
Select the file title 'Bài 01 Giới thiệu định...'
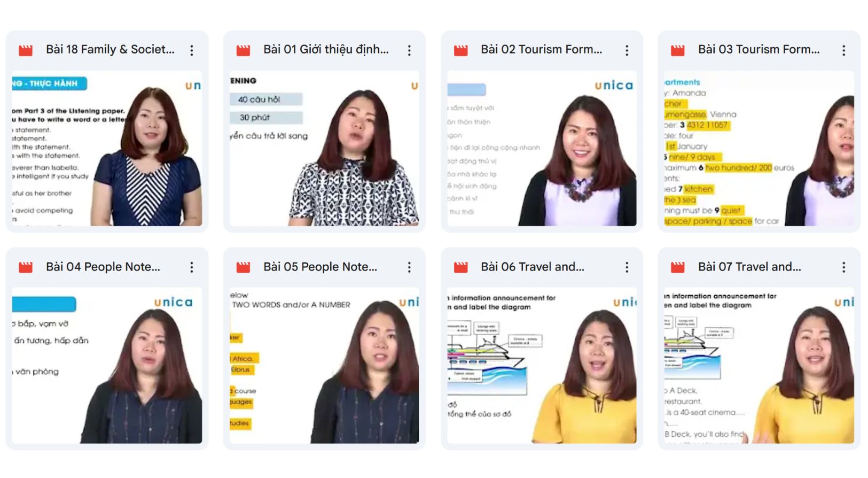coord(326,50)
